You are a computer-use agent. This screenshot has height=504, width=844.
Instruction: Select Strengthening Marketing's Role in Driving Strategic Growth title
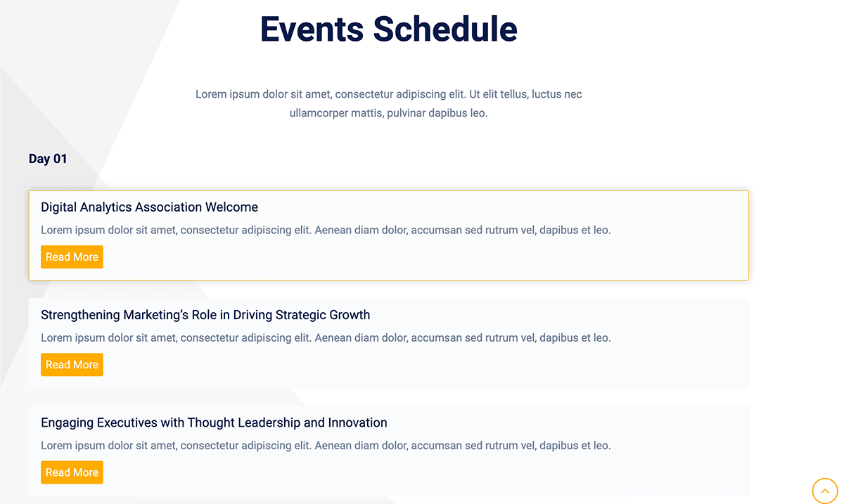[x=205, y=315]
